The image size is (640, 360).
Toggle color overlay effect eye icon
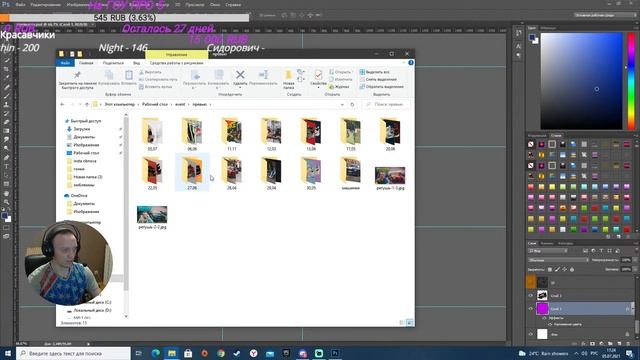(x=550, y=324)
